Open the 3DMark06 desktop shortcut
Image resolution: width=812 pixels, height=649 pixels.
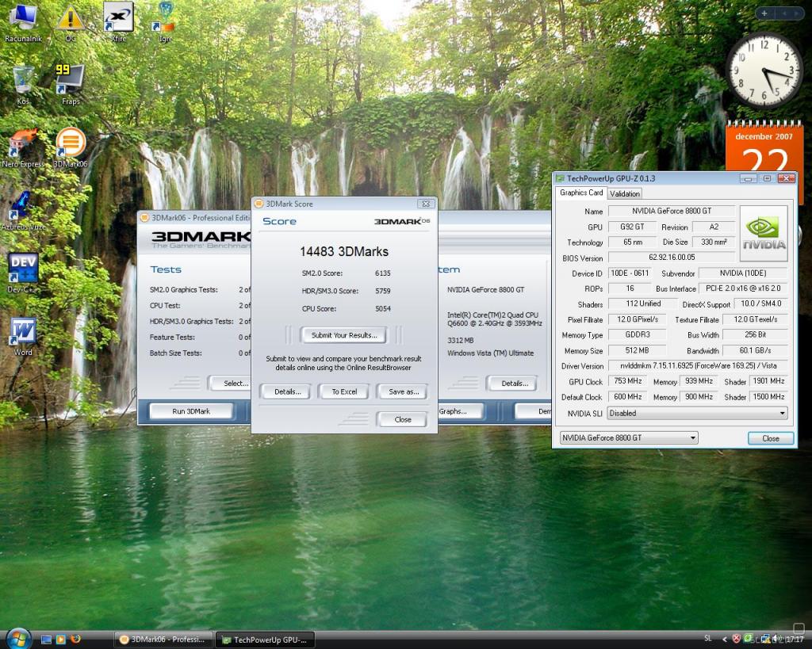coord(71,149)
